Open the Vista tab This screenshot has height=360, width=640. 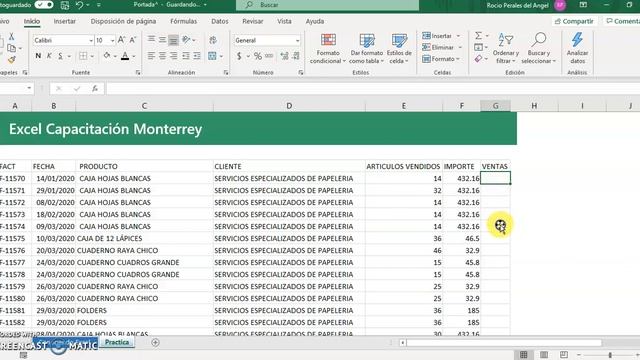284,21
